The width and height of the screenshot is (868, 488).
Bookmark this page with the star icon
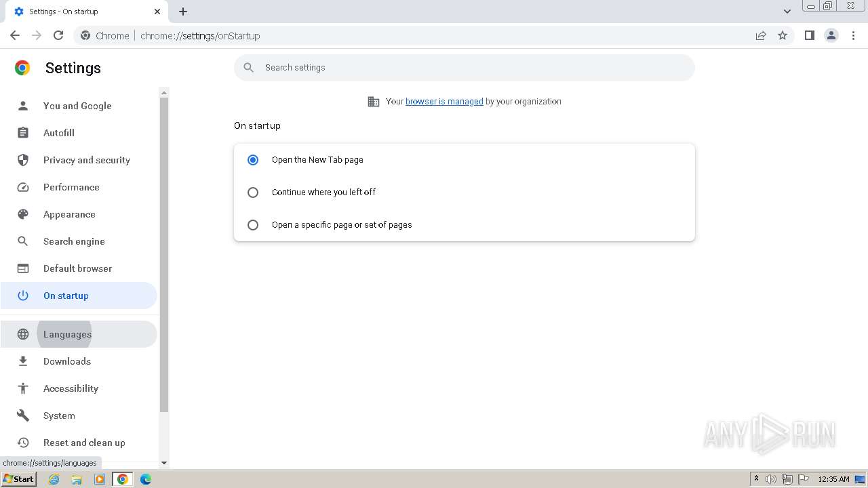783,35
